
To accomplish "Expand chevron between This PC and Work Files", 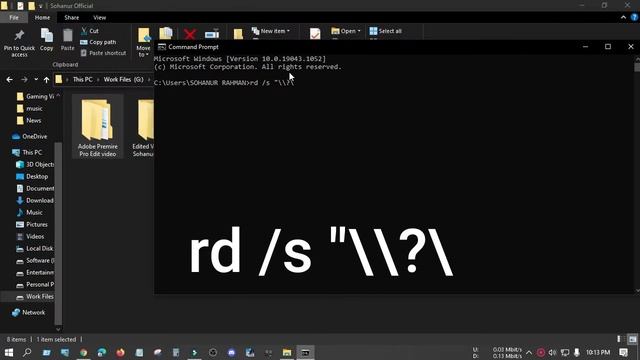I will click(98, 80).
